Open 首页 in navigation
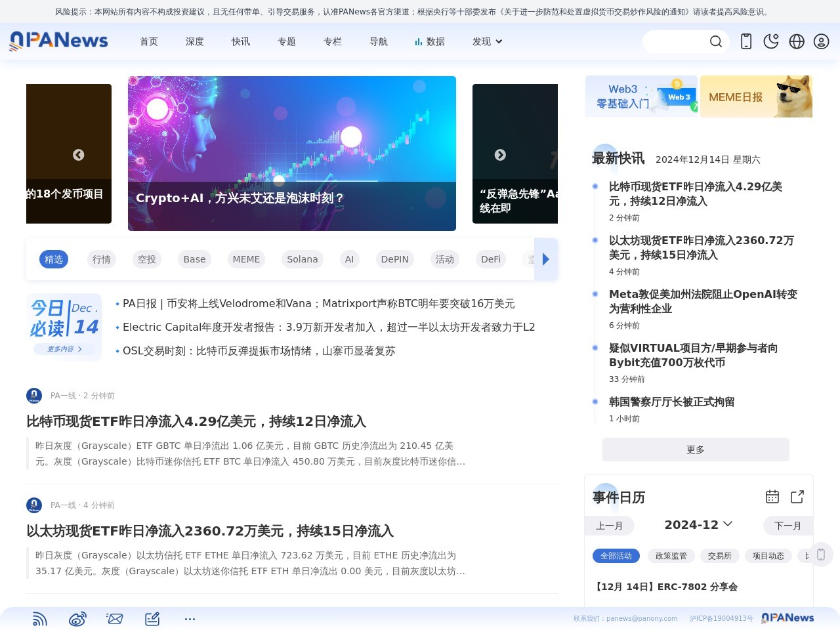 pyautogui.click(x=149, y=41)
